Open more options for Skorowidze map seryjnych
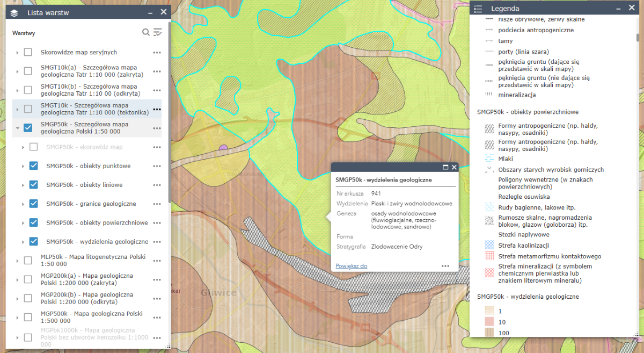Screen dimensions: 644x353 coord(157,53)
